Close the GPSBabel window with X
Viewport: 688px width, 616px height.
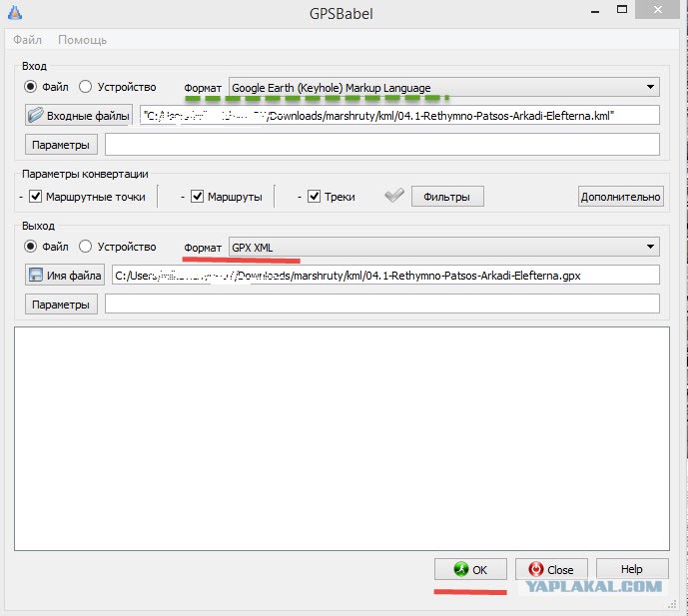click(657, 10)
